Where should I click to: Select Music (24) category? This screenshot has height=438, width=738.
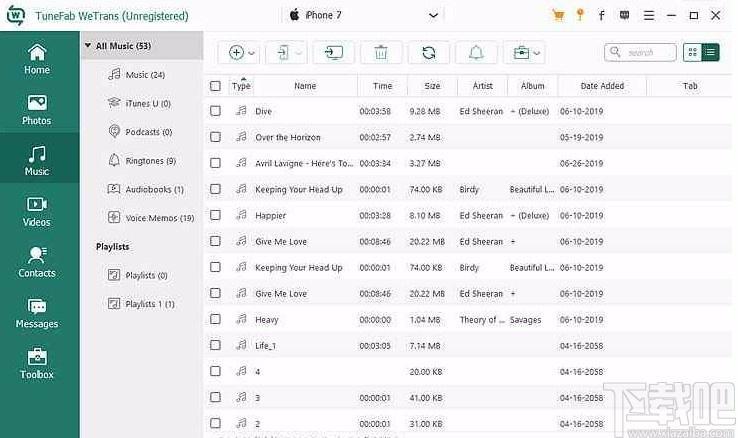pyautogui.click(x=136, y=74)
